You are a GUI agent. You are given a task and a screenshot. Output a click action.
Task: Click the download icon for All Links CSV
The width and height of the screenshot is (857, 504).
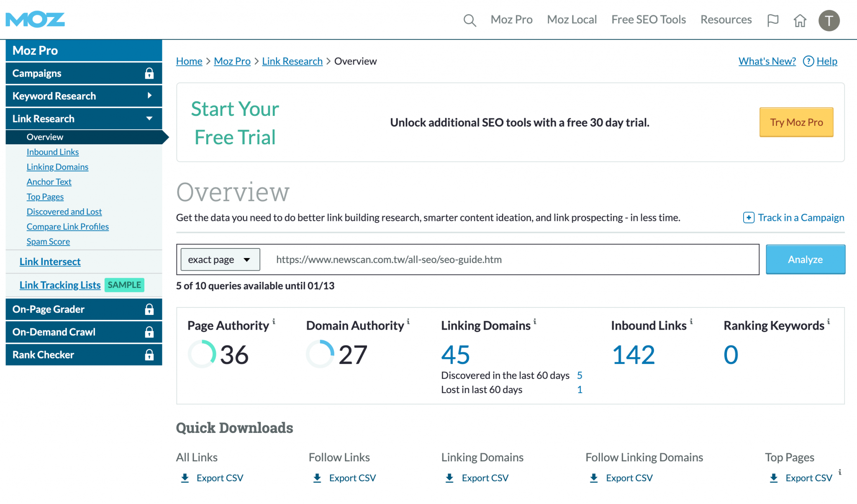click(185, 478)
